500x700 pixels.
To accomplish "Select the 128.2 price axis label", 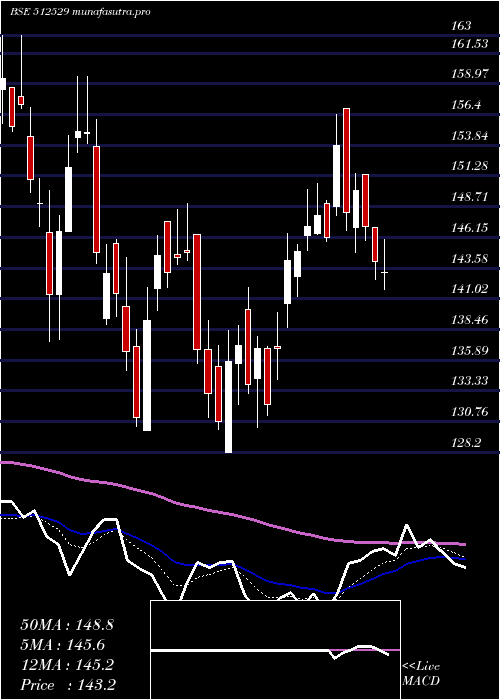I will point(466,442).
